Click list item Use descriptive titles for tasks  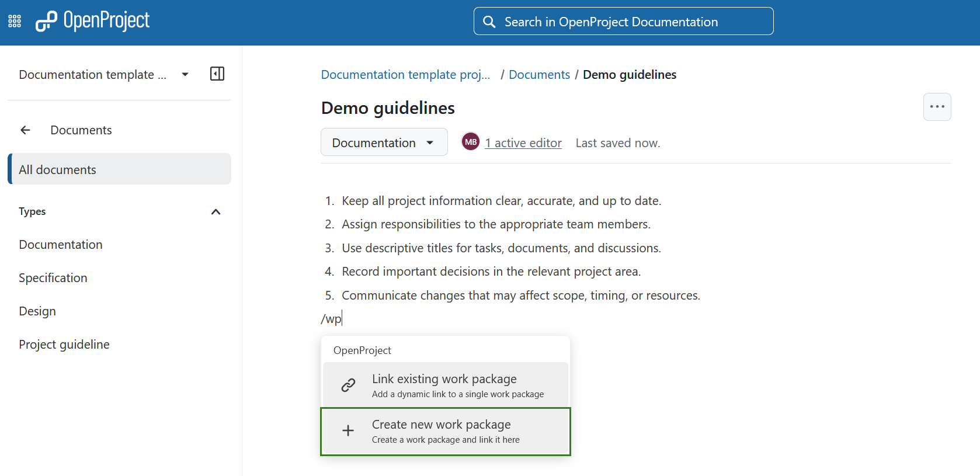tap(501, 248)
